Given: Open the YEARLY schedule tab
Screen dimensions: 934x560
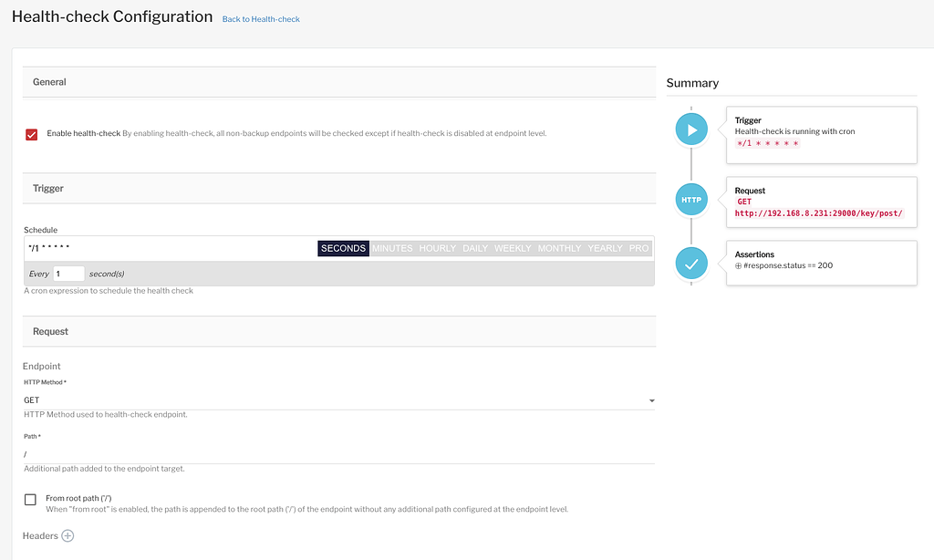Looking at the screenshot, I should click(x=603, y=247).
